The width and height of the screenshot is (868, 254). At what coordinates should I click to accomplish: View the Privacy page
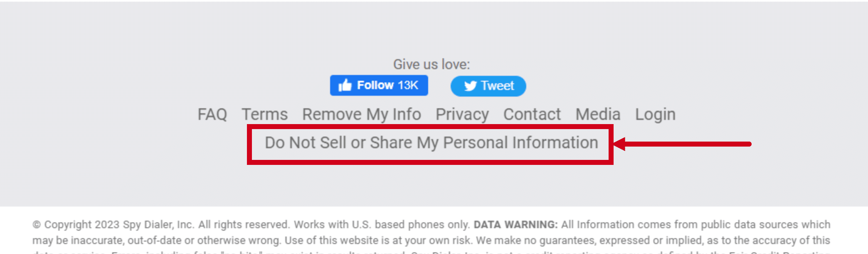462,115
